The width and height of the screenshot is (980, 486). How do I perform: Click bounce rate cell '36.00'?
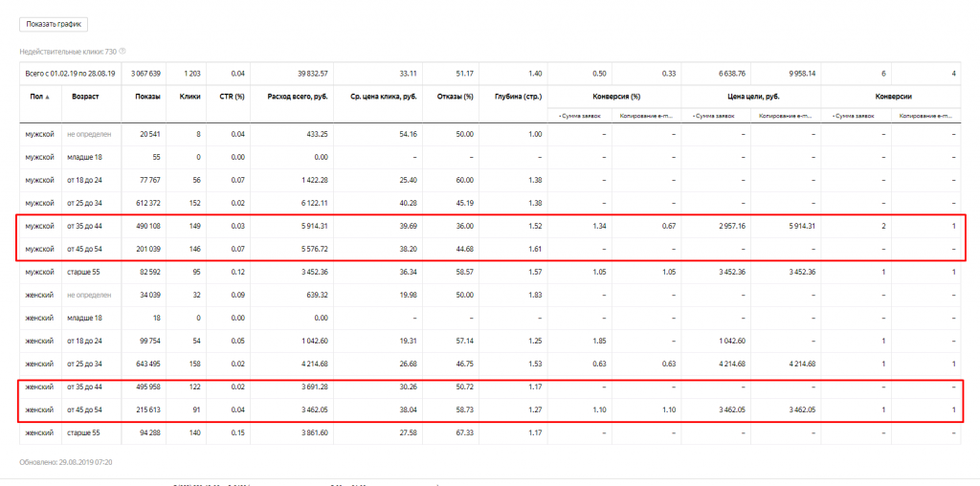coord(464,226)
